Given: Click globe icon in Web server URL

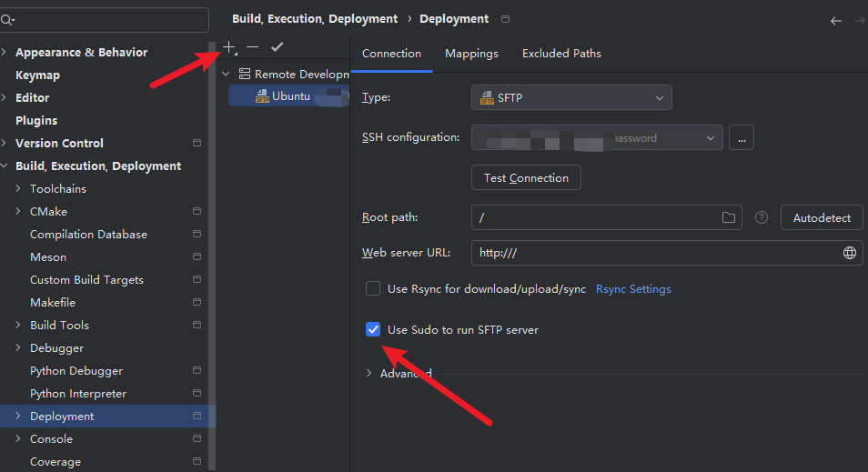Looking at the screenshot, I should coord(850,253).
